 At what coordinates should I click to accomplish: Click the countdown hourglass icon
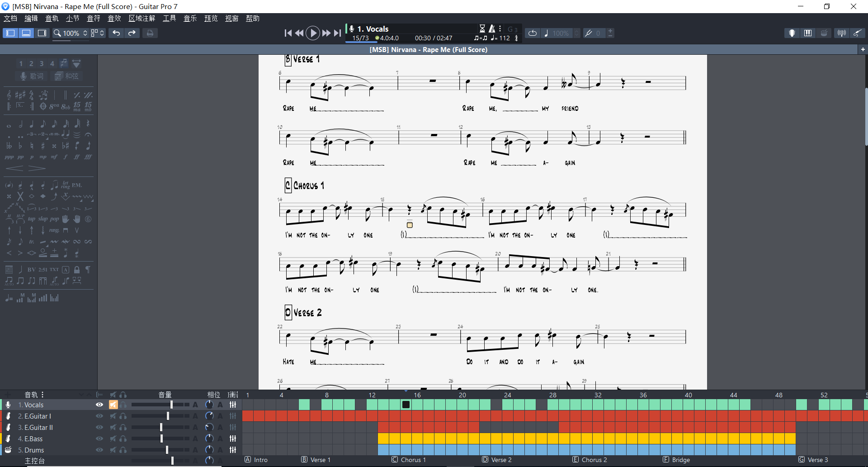coord(482,29)
